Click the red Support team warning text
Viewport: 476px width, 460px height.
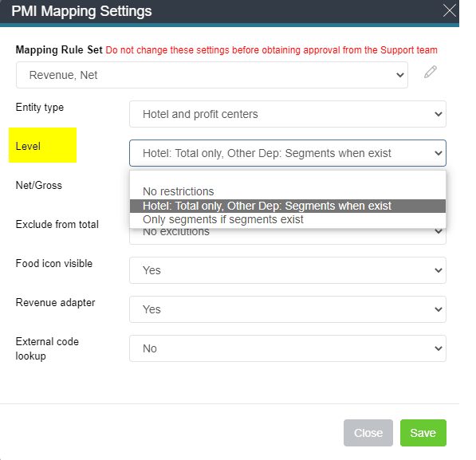point(271,50)
